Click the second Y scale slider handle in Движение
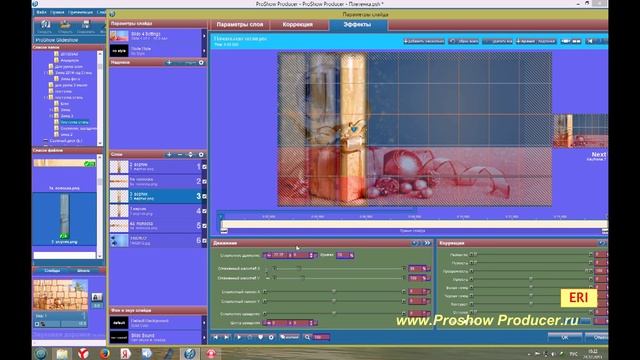Viewport: 640px width, 360px height. pyautogui.click(x=303, y=278)
